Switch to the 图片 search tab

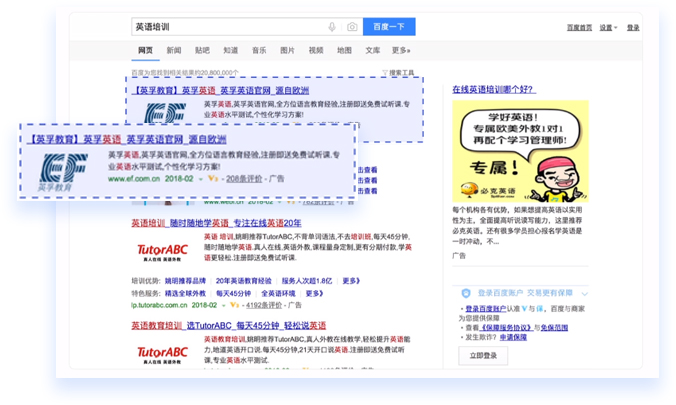287,50
